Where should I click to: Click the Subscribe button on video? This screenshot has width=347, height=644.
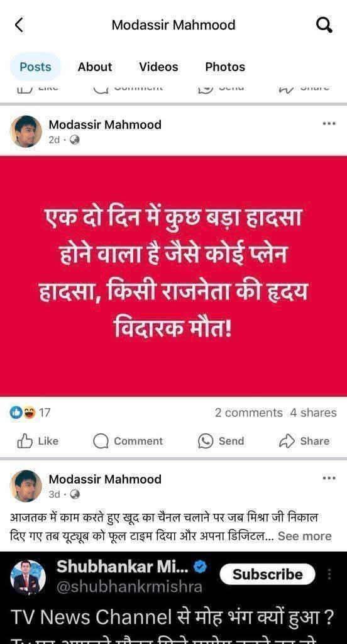[x=267, y=574]
